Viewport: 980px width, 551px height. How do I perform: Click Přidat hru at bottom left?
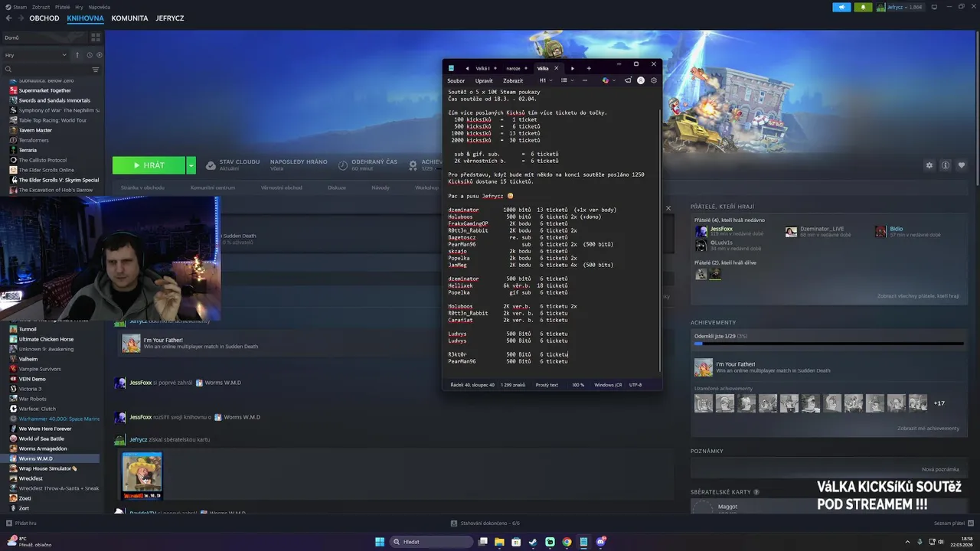pyautogui.click(x=21, y=523)
